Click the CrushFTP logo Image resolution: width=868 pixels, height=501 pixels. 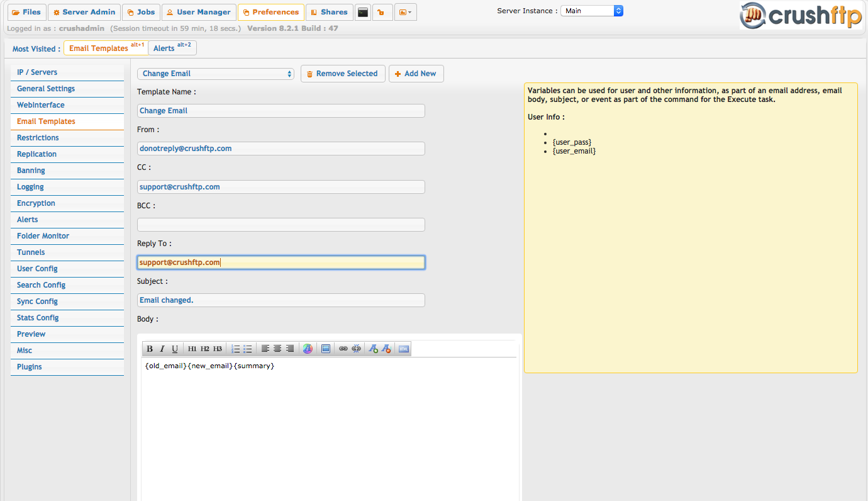801,16
